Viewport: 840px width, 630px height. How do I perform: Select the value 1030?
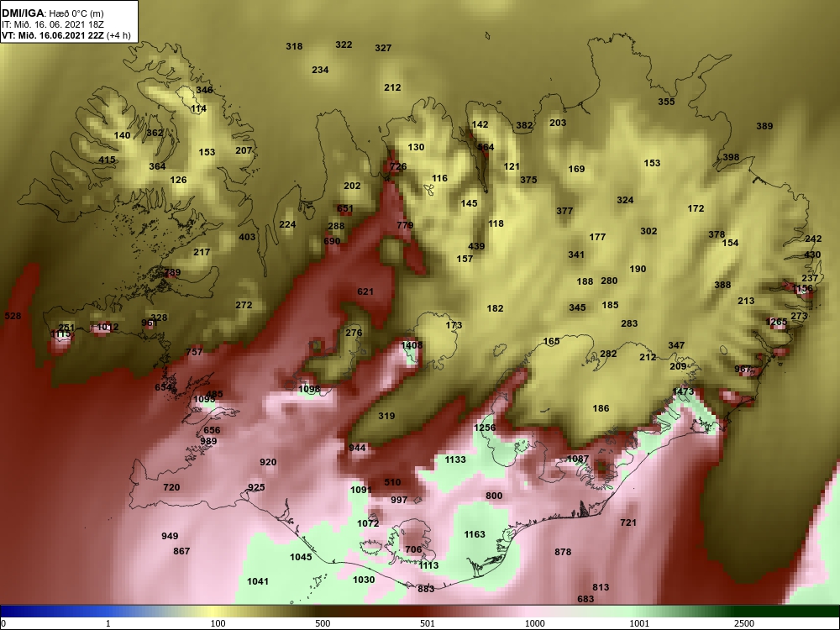click(365, 580)
